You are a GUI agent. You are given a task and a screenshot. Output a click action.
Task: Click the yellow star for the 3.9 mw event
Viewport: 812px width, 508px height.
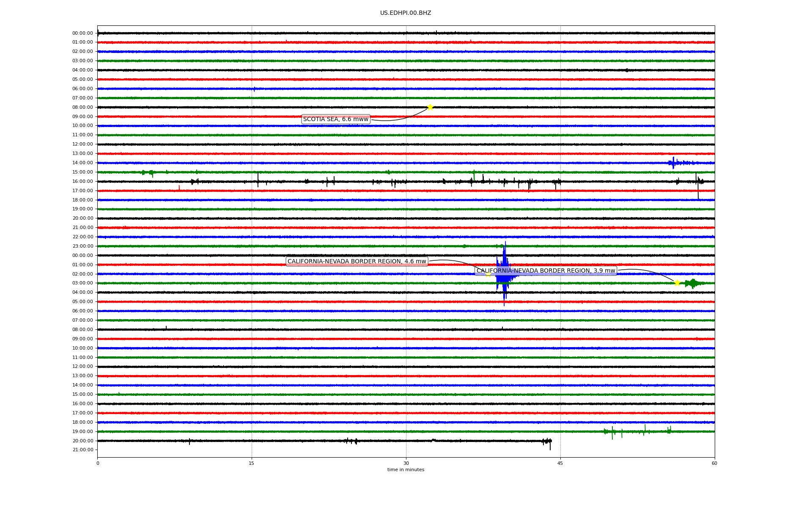677,283
